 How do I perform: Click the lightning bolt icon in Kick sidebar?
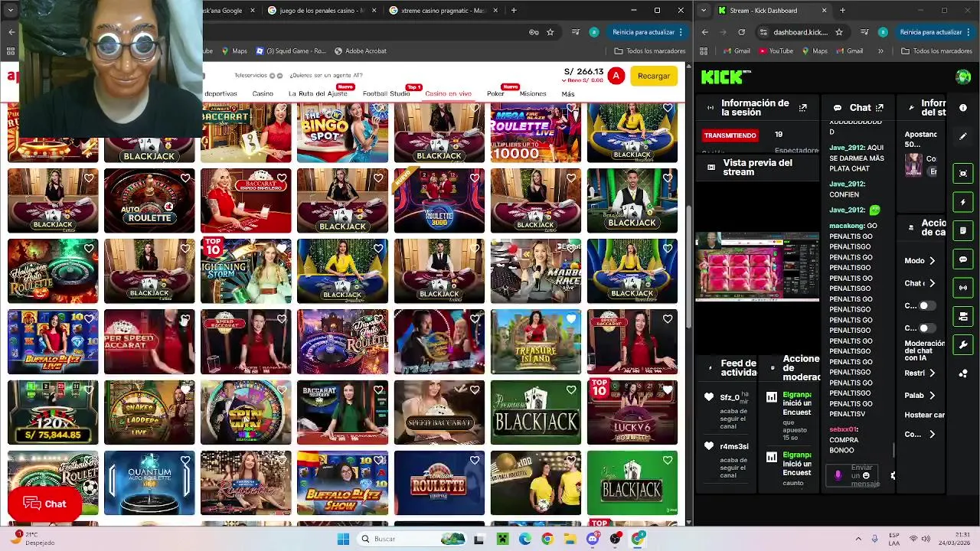click(x=963, y=202)
